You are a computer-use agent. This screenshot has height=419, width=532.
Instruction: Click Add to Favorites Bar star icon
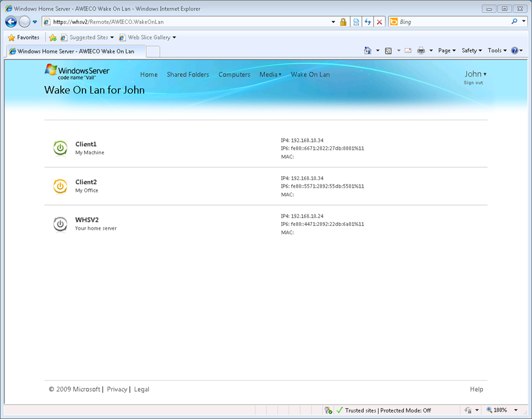point(52,37)
